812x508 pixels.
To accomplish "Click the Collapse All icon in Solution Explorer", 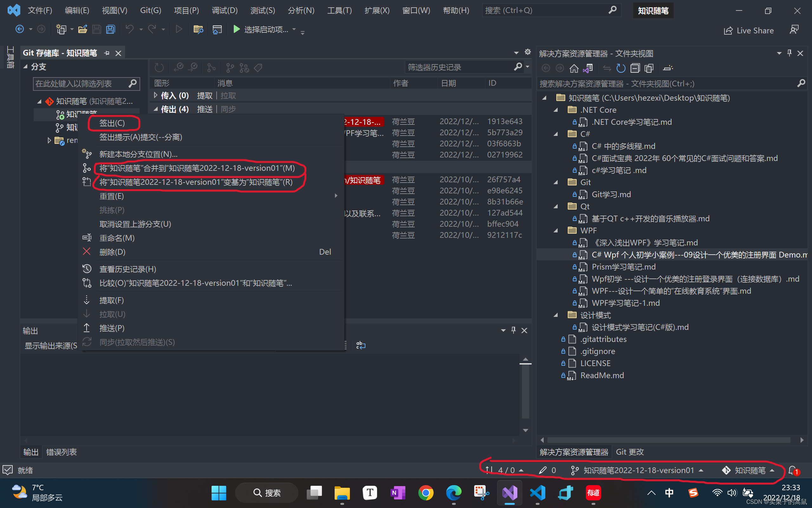I will pos(635,68).
